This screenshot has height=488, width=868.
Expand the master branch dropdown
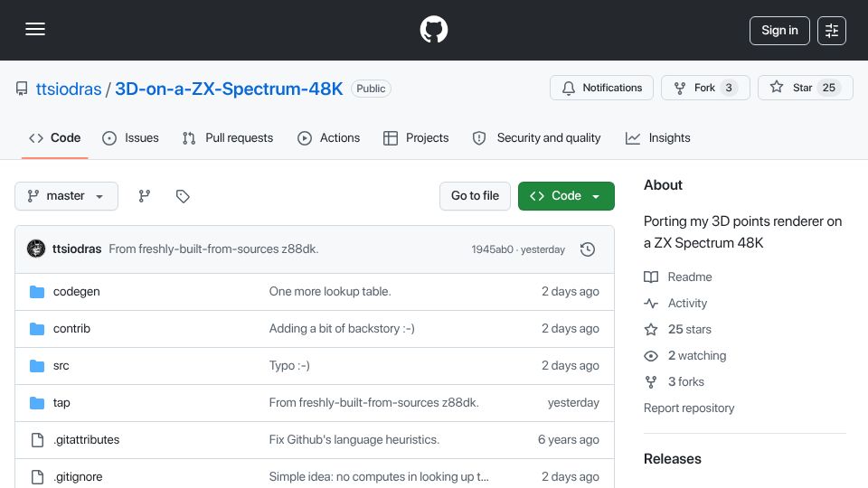click(66, 196)
